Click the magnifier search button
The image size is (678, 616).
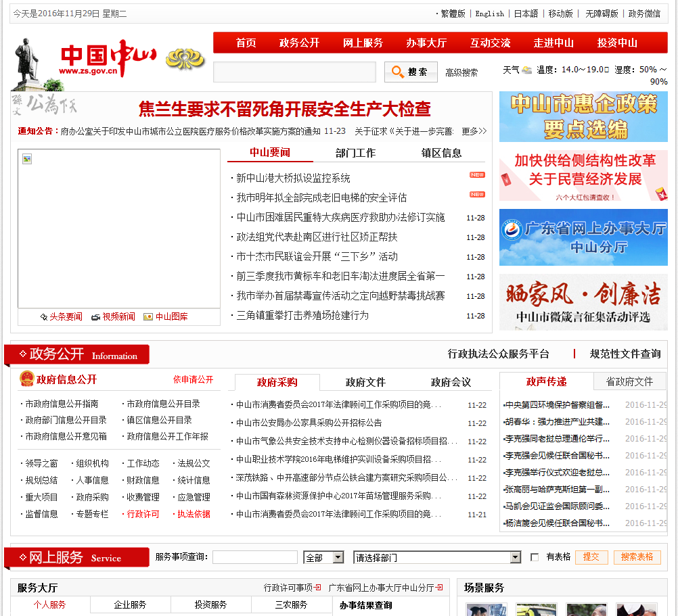coord(411,72)
